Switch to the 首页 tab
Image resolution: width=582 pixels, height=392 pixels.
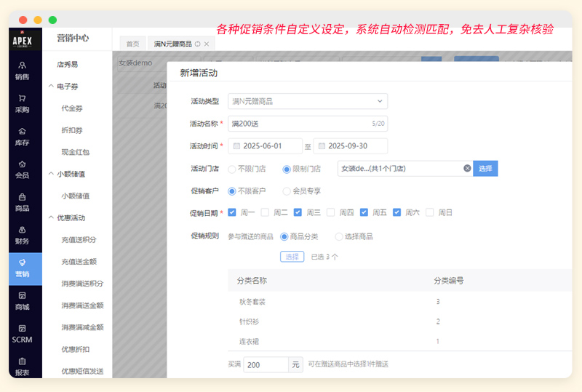[132, 44]
